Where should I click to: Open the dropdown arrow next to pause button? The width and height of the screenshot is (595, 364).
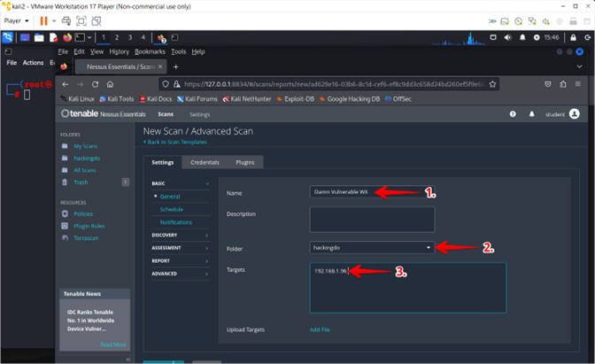(x=54, y=21)
